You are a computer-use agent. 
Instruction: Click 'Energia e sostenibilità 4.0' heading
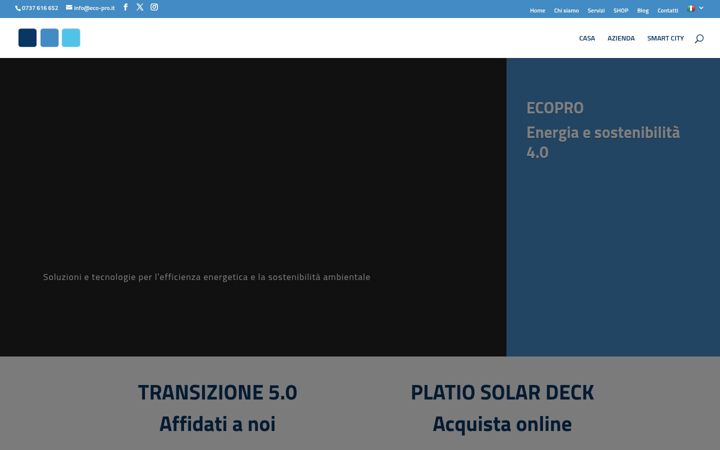pyautogui.click(x=603, y=142)
